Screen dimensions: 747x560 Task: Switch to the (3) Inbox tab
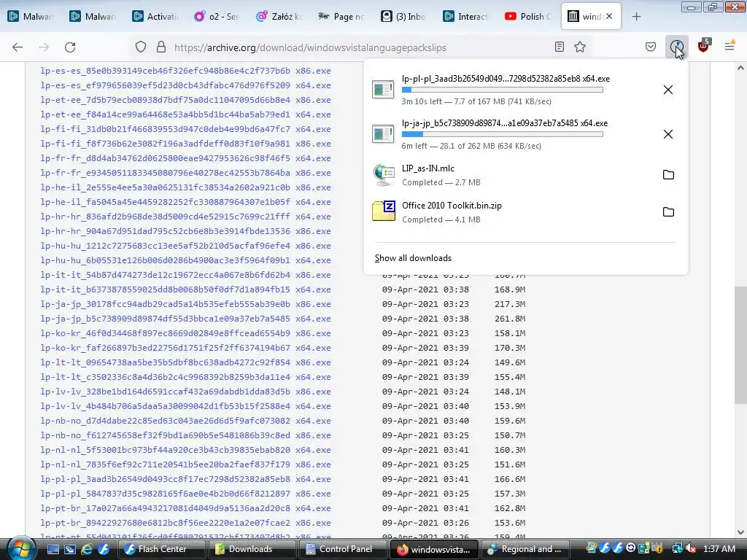coord(403,17)
